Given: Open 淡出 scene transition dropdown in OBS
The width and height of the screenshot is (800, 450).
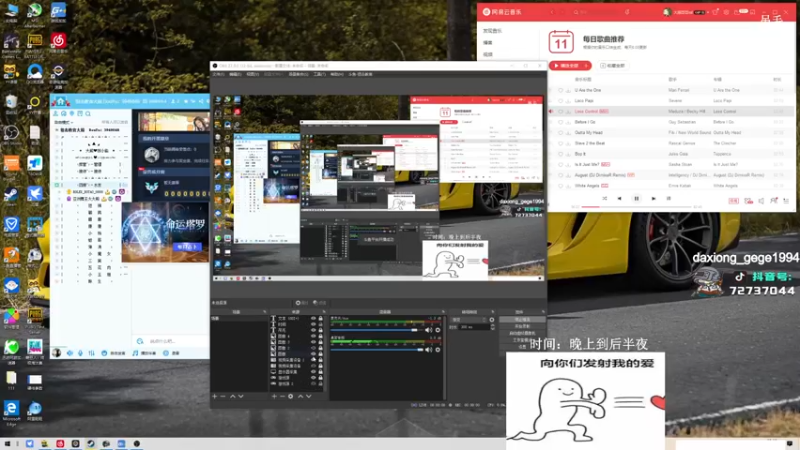Looking at the screenshot, I should [468, 320].
